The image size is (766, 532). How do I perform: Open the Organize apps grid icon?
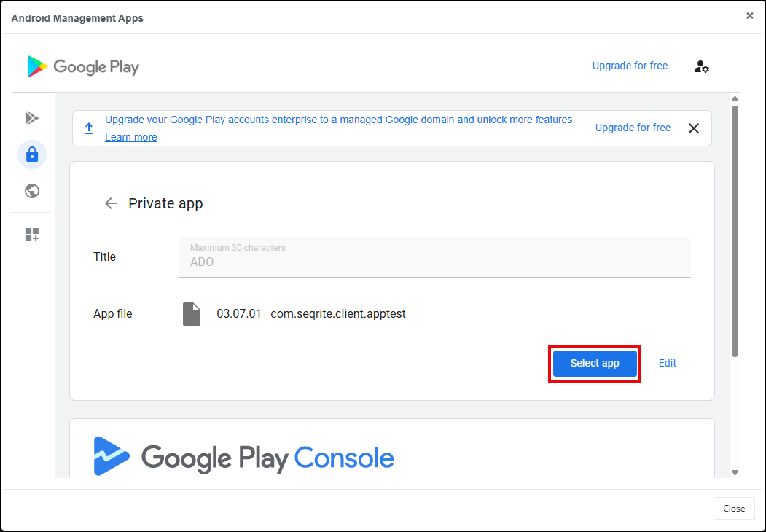pos(32,235)
